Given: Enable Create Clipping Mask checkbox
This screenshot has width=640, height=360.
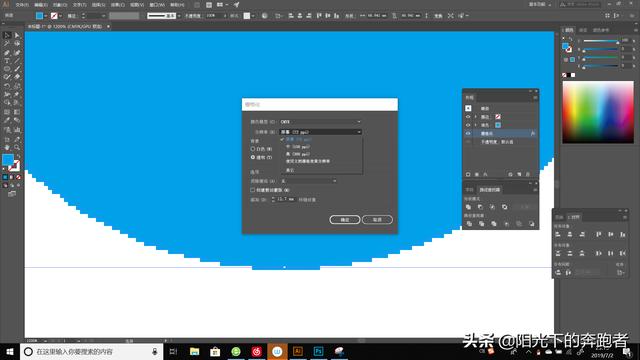Looking at the screenshot, I should coord(253,190).
